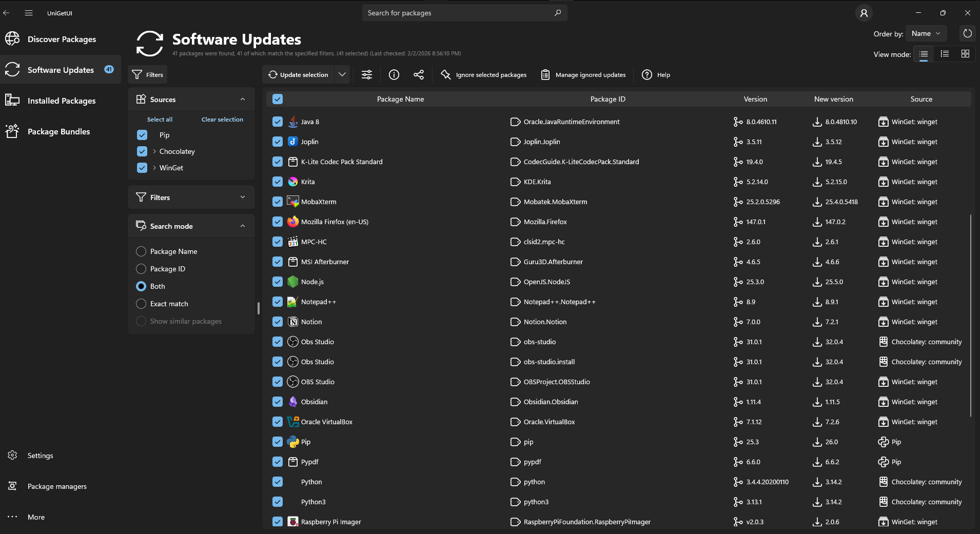Select Package Name search mode
The width and height of the screenshot is (980, 534).
point(141,251)
